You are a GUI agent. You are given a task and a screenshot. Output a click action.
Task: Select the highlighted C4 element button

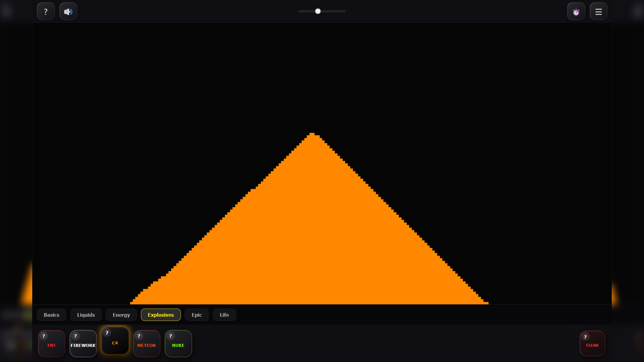point(115,343)
